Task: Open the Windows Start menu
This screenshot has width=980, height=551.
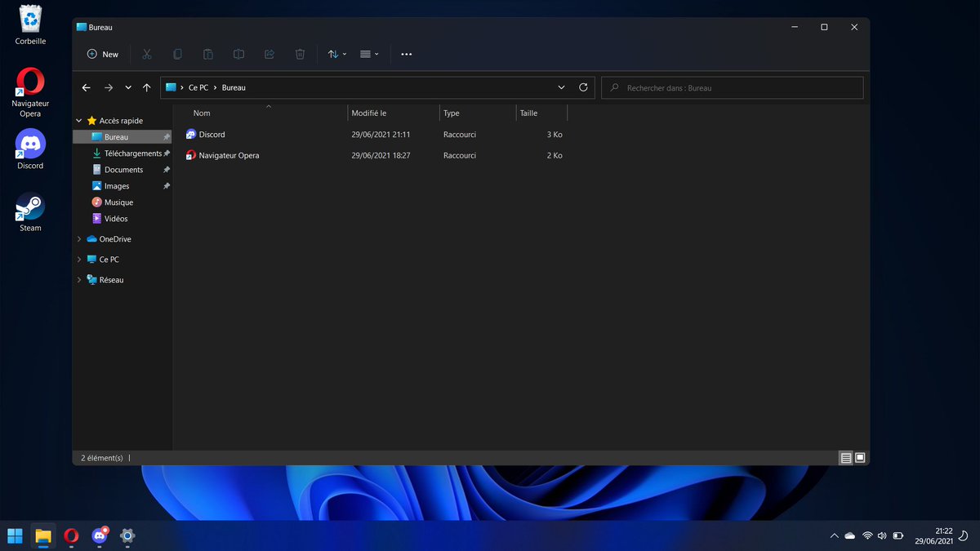Action: point(15,535)
